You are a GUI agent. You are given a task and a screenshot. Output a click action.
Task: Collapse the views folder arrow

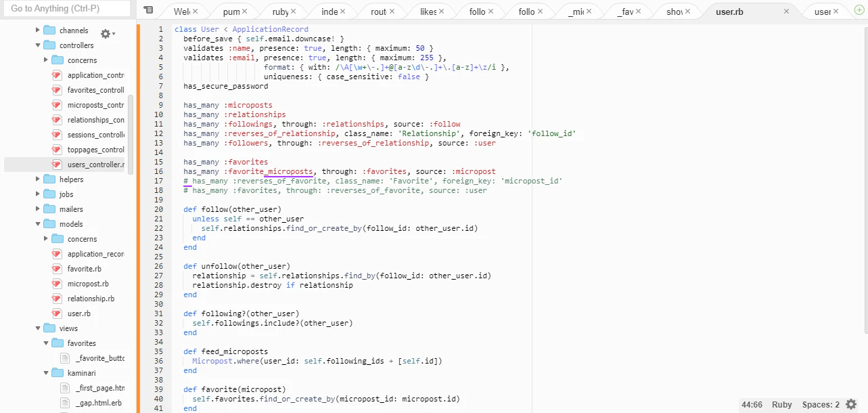pos(37,328)
